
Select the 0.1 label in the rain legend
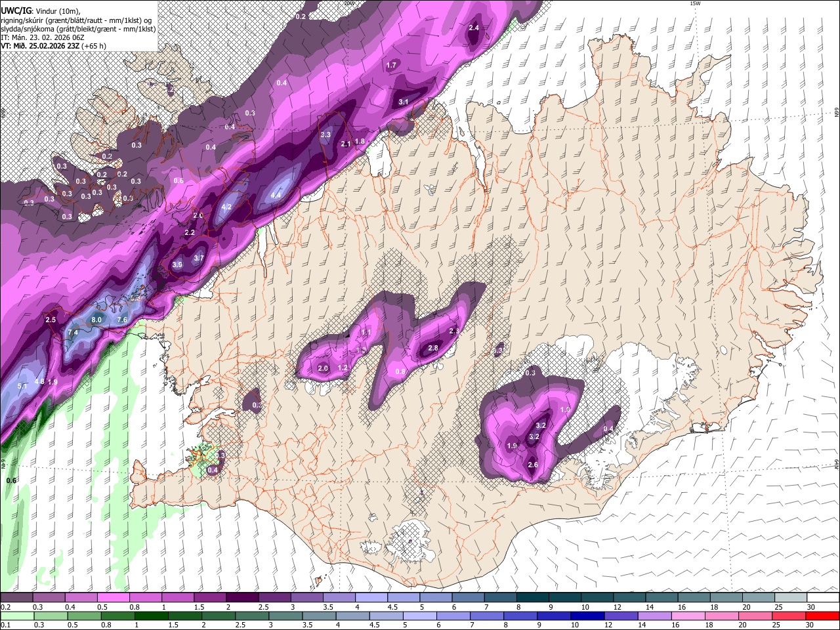[5, 625]
